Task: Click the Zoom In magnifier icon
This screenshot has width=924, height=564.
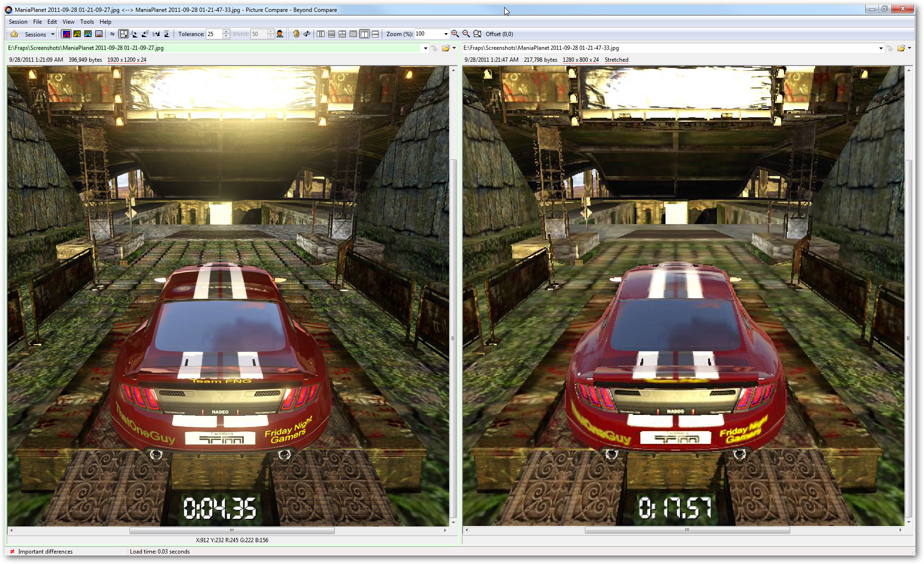Action: pyautogui.click(x=455, y=34)
